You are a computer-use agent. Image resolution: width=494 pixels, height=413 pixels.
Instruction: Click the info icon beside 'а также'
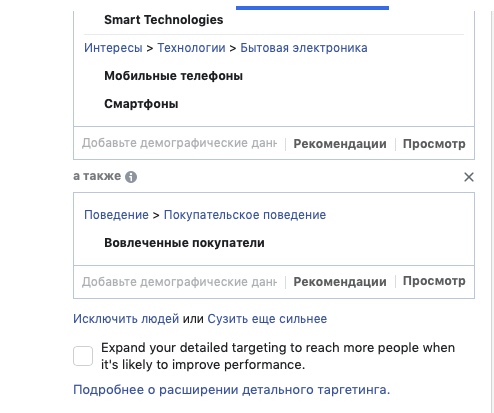tap(131, 177)
